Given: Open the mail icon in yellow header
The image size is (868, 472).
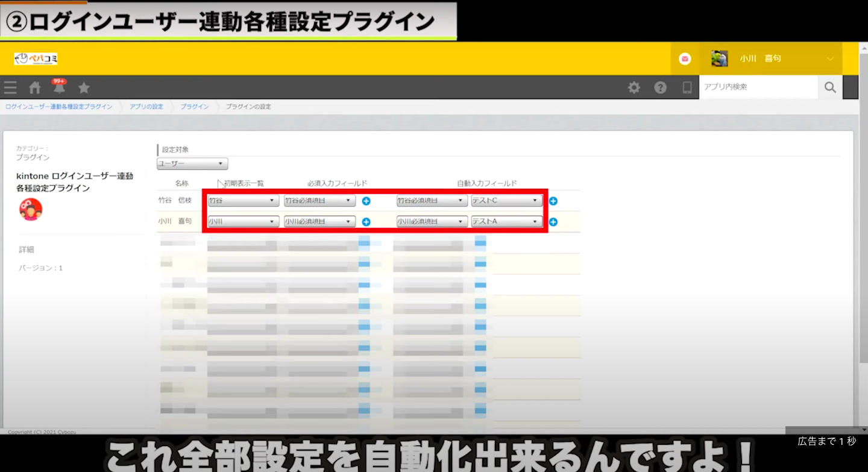Looking at the screenshot, I should tap(685, 59).
